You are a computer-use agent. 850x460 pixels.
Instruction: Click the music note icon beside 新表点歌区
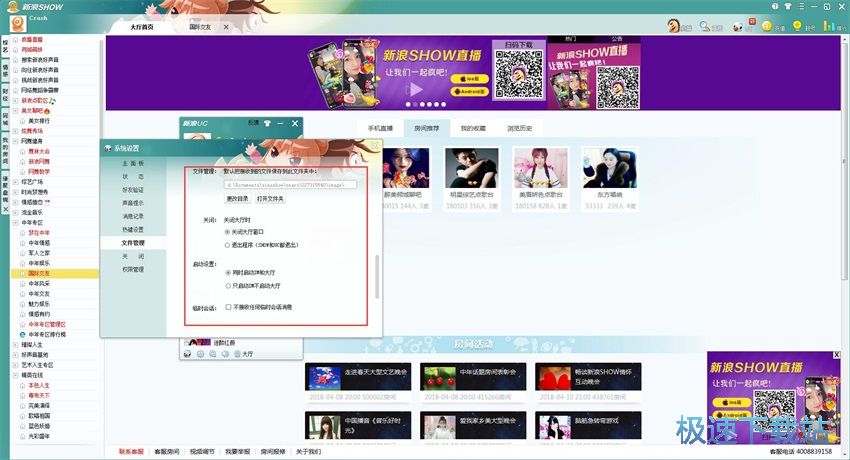coord(51,100)
